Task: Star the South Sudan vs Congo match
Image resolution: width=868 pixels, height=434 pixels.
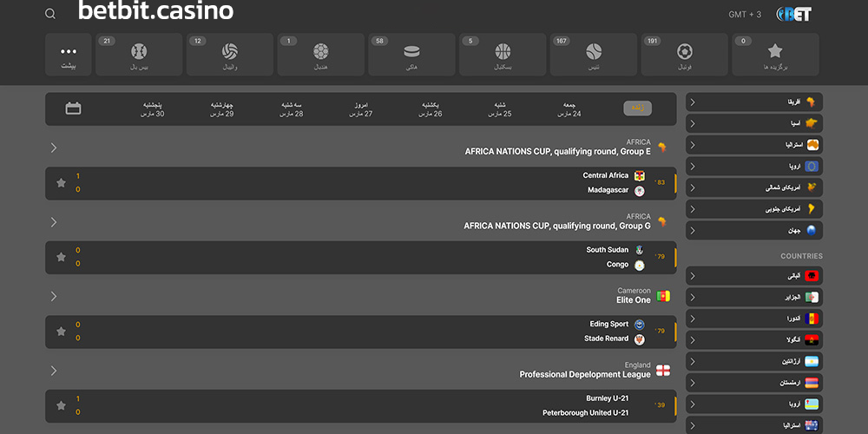Action: [61, 257]
